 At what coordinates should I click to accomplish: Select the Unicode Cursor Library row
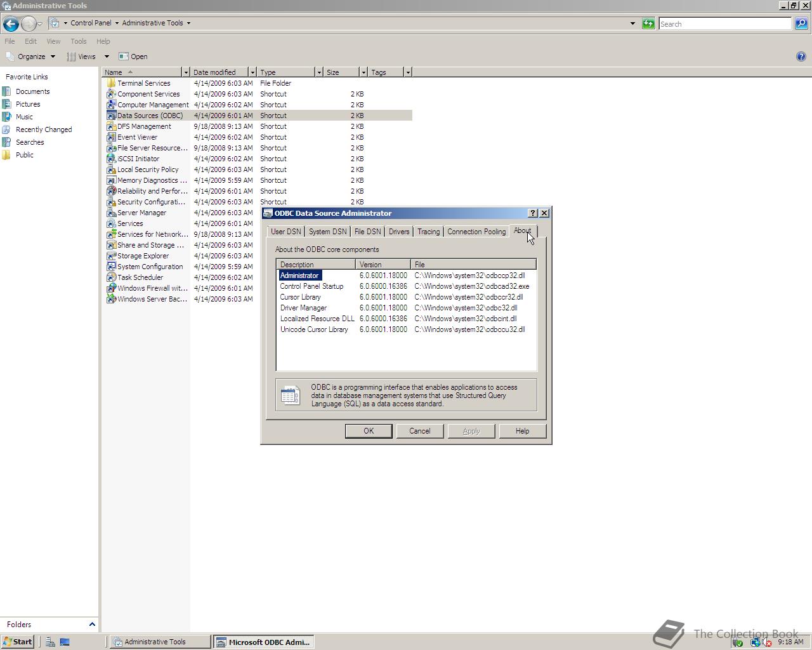(x=406, y=329)
